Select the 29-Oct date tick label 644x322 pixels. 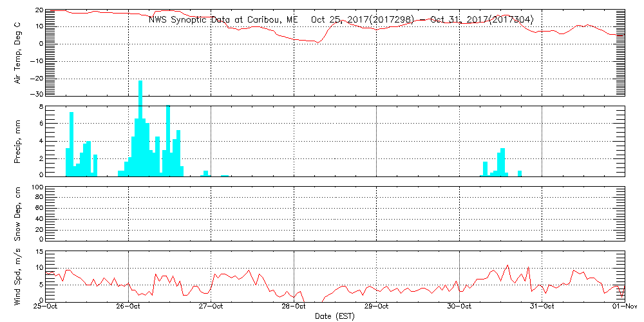(x=377, y=307)
